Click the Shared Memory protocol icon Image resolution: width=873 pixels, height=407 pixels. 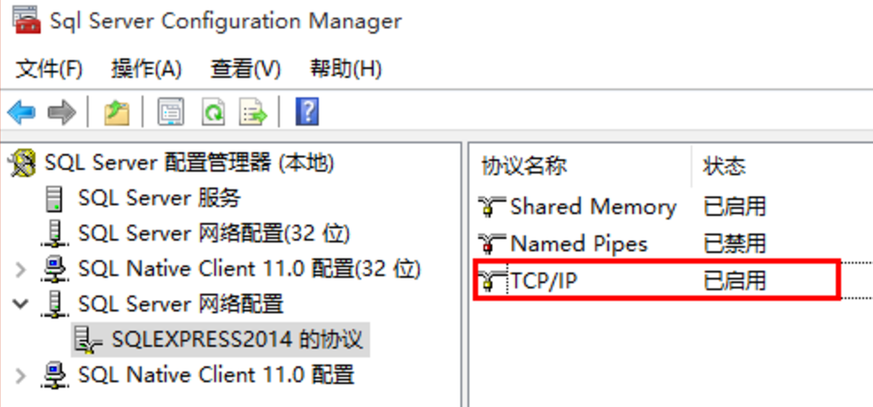point(492,207)
